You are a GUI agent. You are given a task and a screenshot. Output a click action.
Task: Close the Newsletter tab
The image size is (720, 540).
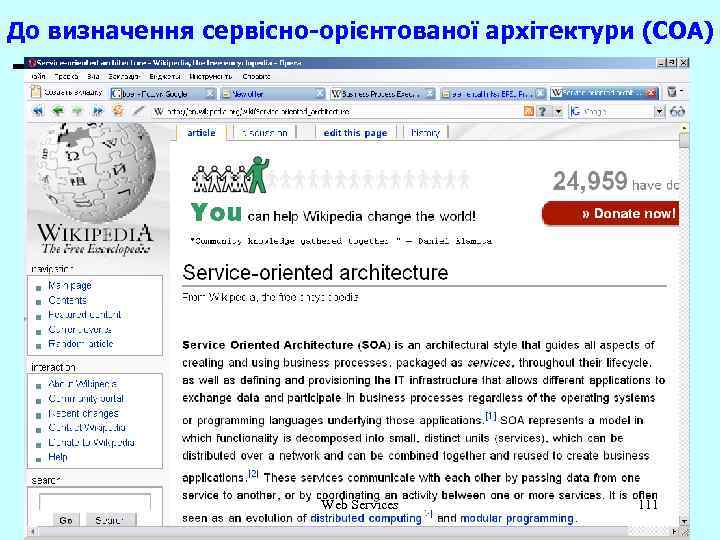point(320,94)
